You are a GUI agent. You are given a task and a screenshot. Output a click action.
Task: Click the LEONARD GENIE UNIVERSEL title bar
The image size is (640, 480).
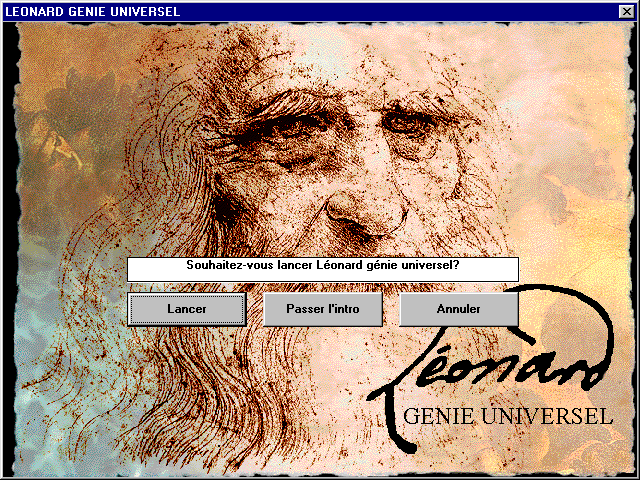point(300,12)
